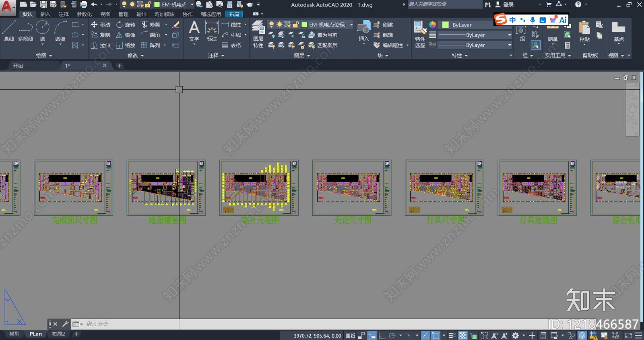Click 创建 (Create block) button
The width and height of the screenshot is (644, 340).
coord(383,25)
